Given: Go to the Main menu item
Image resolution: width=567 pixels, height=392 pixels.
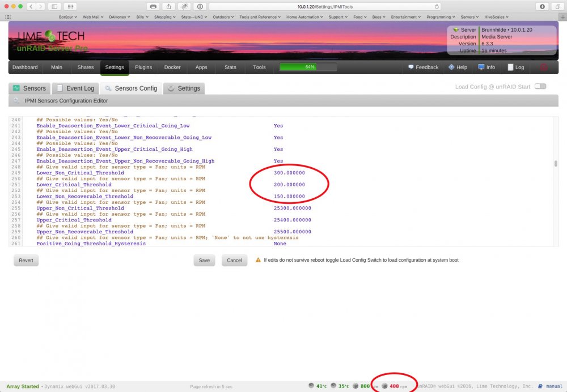Looking at the screenshot, I should (x=56, y=67).
